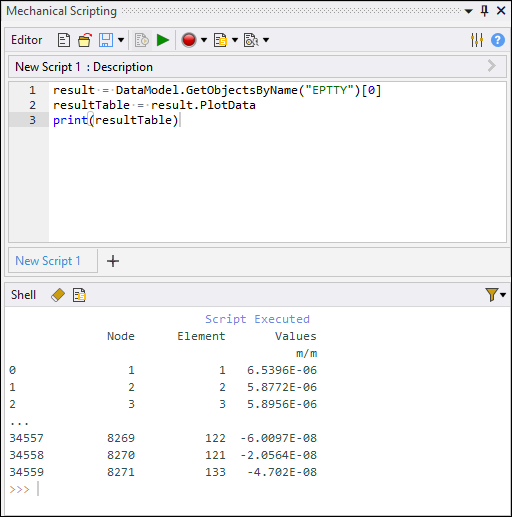Screen dimensions: 512x517
Task: Open editor preferences sliders icon
Action: tap(477, 40)
